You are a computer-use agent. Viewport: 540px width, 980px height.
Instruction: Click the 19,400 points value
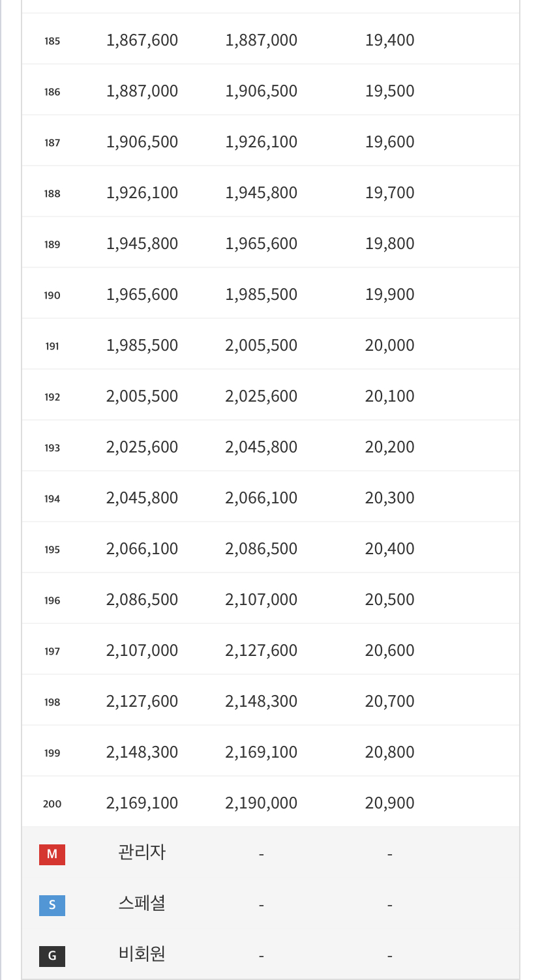[390, 40]
